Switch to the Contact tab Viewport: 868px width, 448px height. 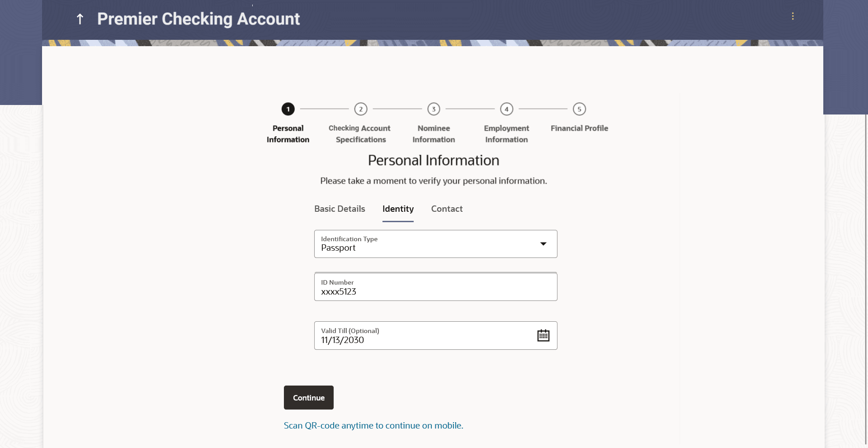tap(447, 209)
